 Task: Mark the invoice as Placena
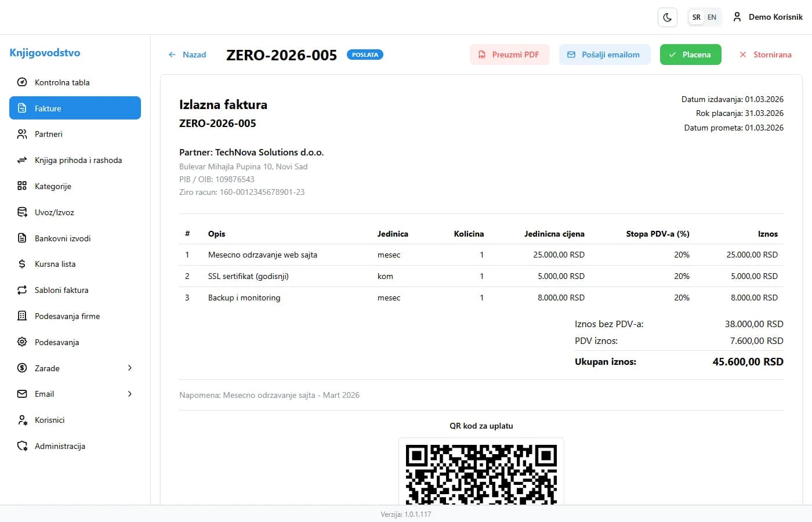coord(691,55)
